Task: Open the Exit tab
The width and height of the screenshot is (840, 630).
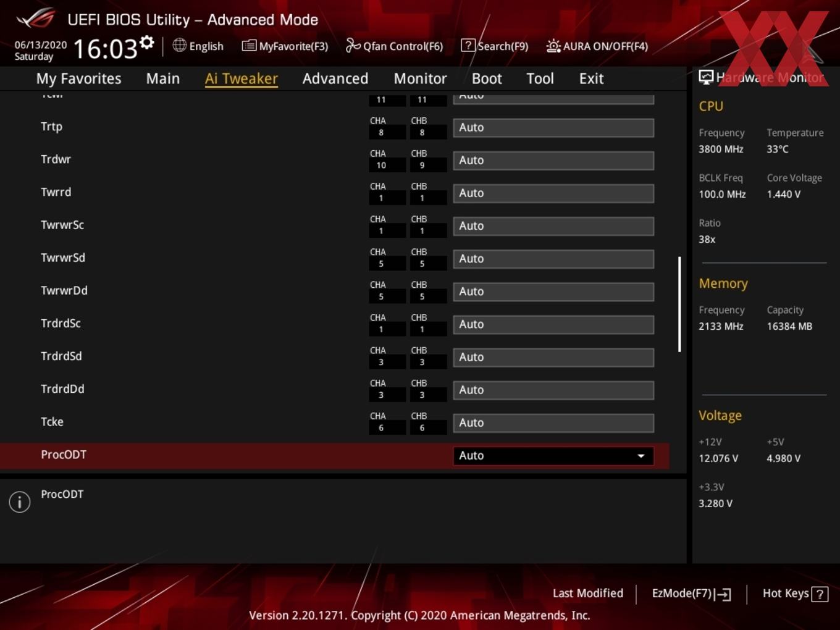Action: click(591, 78)
